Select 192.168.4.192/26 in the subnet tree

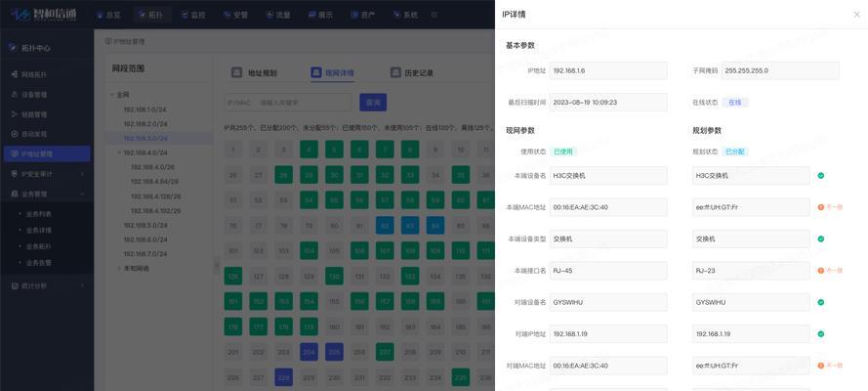[x=156, y=211]
